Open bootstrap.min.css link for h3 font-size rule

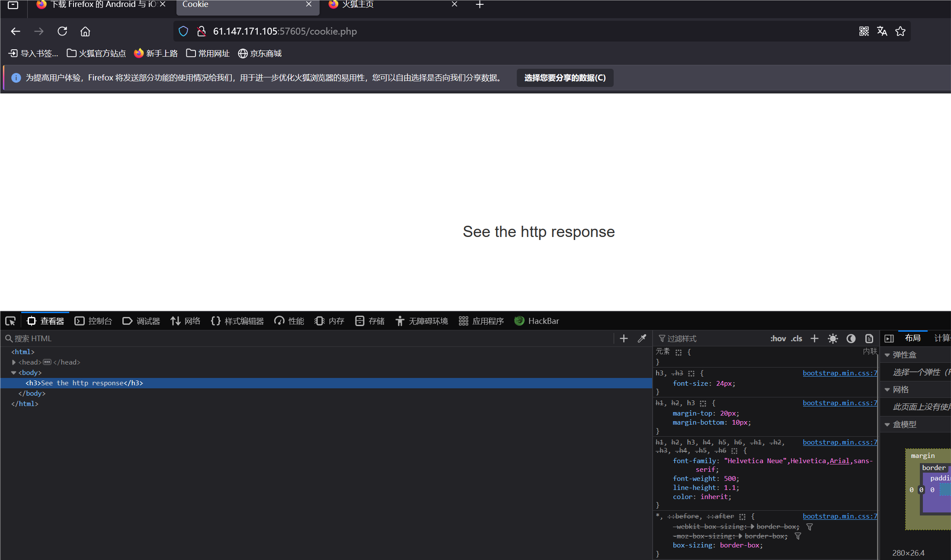[x=840, y=373]
